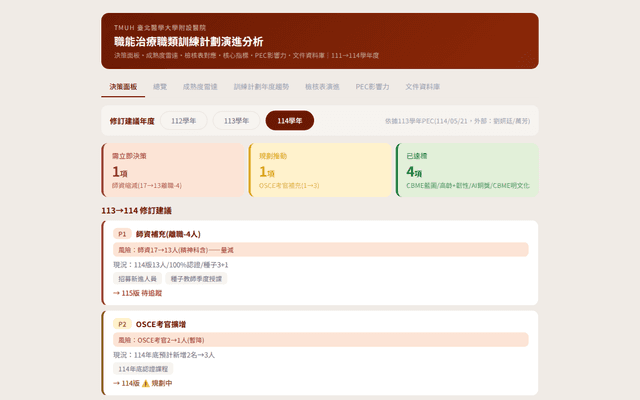Open the 檢核表演進 tab
640x400 pixels.
tap(322, 87)
